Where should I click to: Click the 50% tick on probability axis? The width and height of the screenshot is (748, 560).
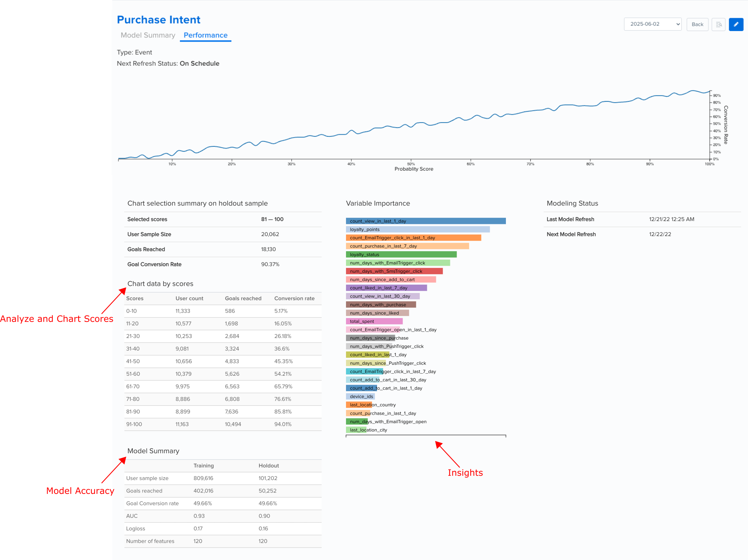click(411, 164)
